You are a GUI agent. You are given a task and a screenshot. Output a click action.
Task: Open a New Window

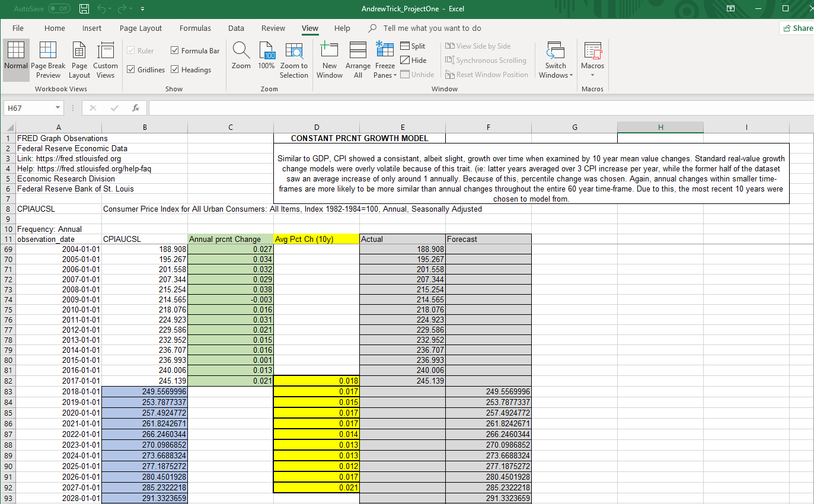point(329,60)
